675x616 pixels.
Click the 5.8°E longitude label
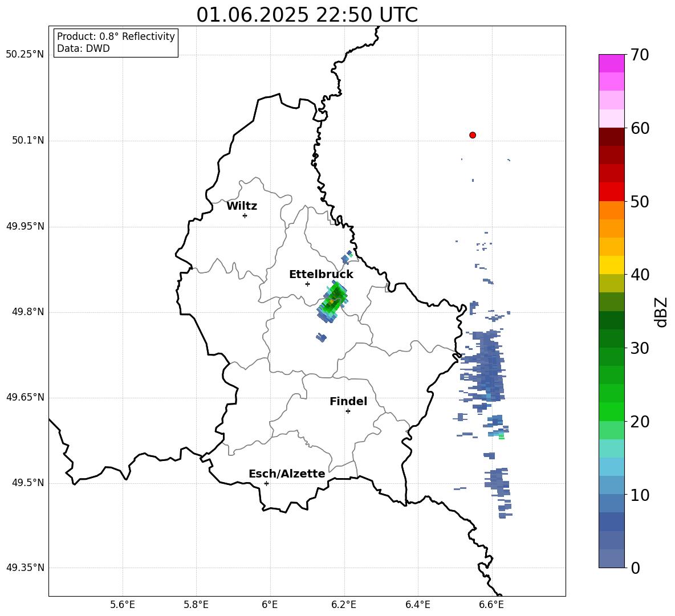(196, 605)
